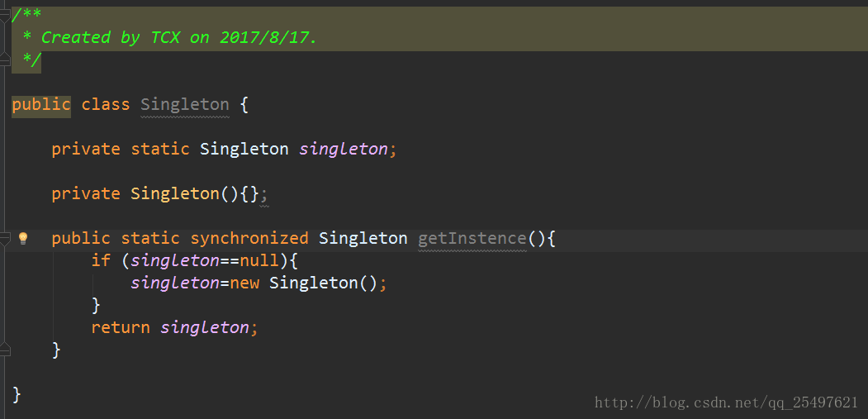
Task: Click the return keyword
Action: pos(121,327)
